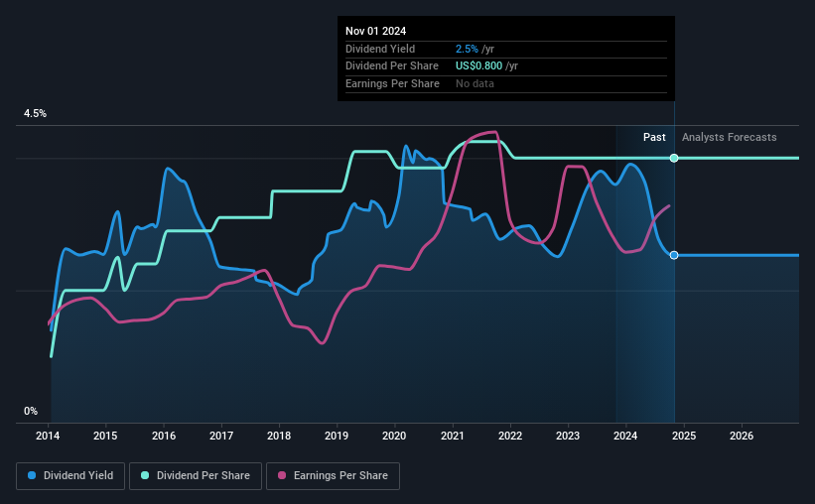Toggle the Dividend Per Share legend button
This screenshot has height=504, width=815.
click(x=196, y=476)
